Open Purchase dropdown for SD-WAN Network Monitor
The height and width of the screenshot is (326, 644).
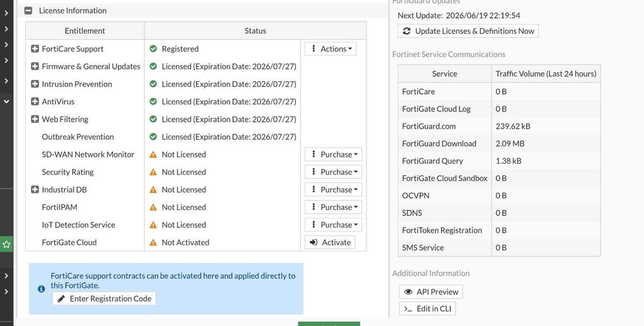pyautogui.click(x=334, y=155)
